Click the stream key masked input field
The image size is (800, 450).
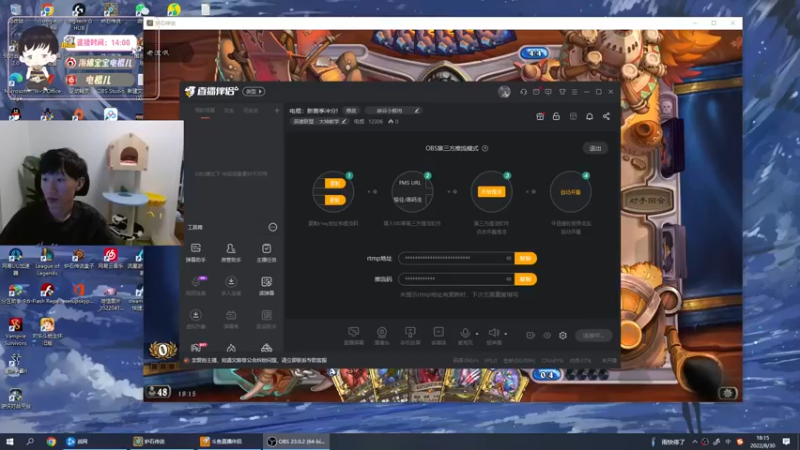[x=457, y=279]
